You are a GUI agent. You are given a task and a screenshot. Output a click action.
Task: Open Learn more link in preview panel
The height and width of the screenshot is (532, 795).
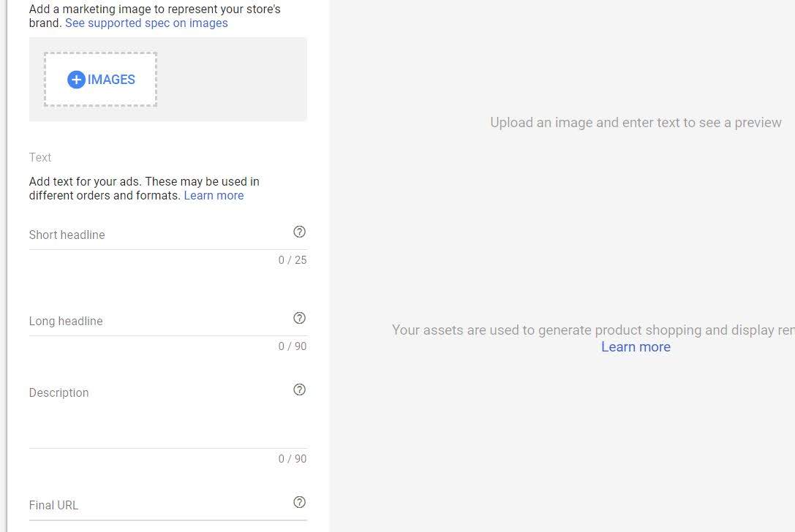(x=636, y=347)
